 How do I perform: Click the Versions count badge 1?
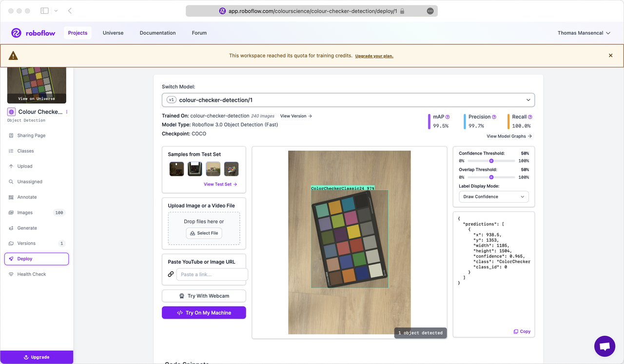click(x=61, y=243)
